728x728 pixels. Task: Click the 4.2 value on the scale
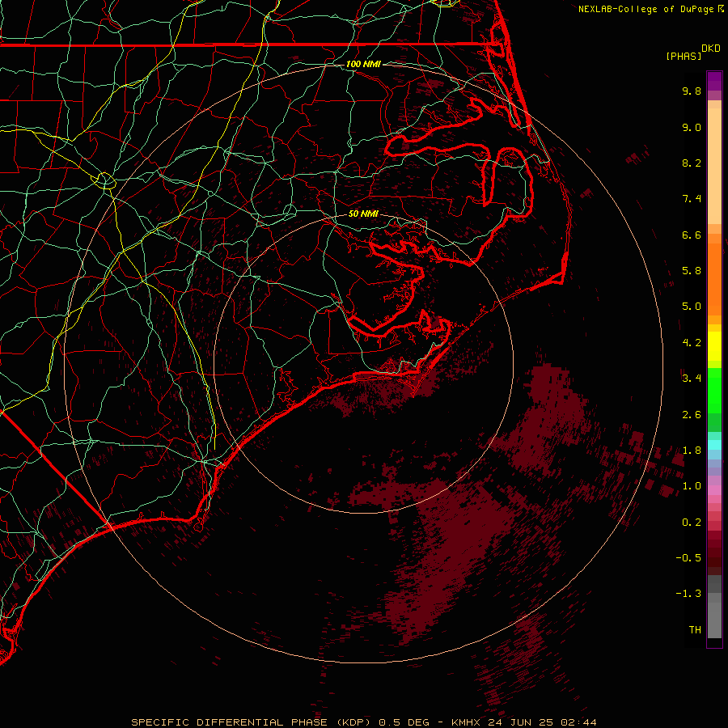pyautogui.click(x=692, y=343)
